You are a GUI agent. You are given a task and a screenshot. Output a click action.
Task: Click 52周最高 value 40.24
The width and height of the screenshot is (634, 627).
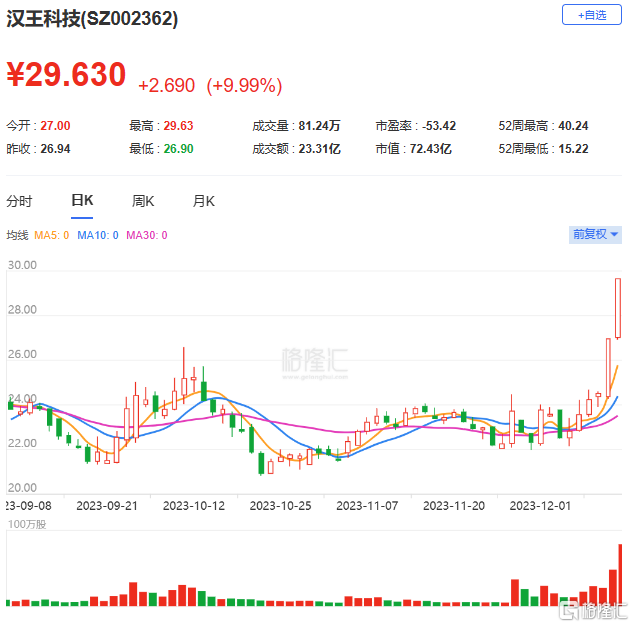click(x=573, y=126)
